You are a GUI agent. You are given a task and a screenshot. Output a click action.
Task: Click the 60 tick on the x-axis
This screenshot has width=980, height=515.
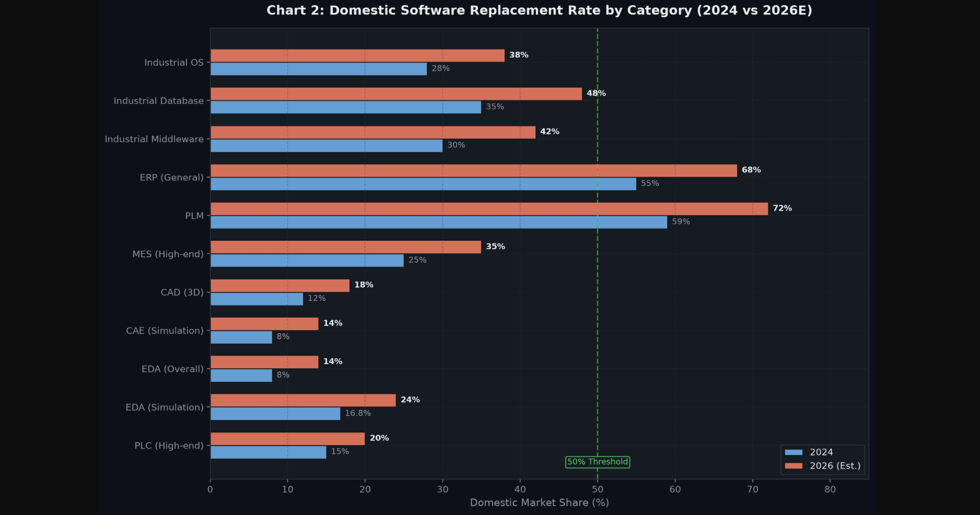click(675, 489)
